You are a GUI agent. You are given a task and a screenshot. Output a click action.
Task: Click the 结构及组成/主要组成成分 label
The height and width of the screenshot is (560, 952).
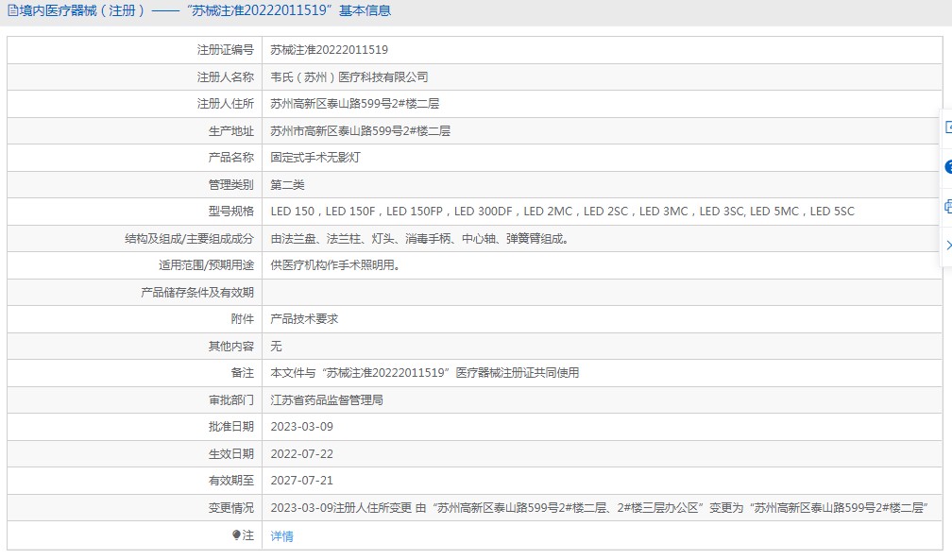190,239
